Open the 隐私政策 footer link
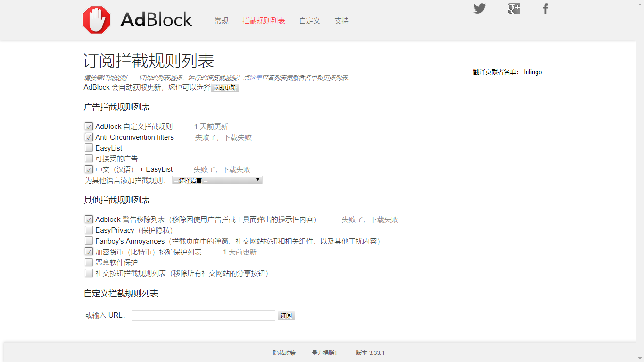The width and height of the screenshot is (644, 362). (x=284, y=353)
